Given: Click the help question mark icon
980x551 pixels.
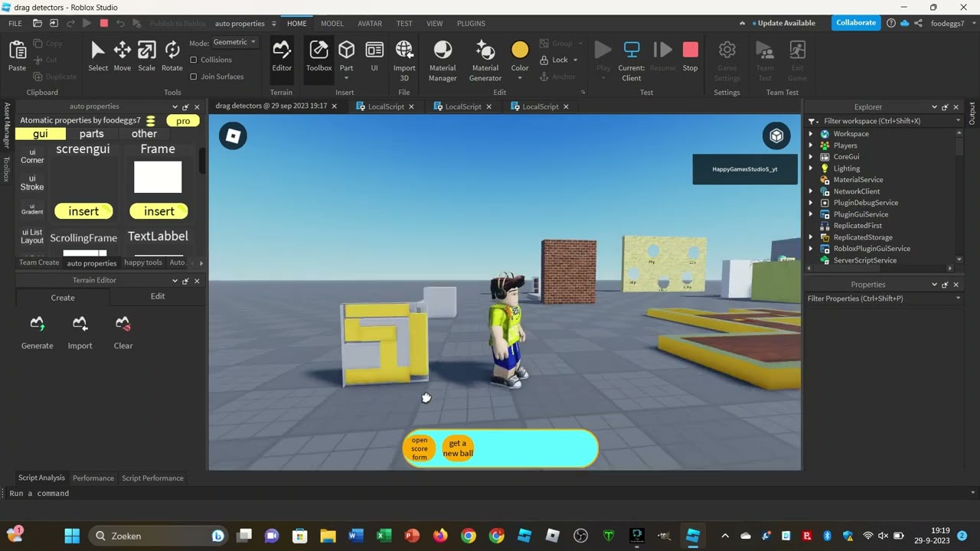Looking at the screenshot, I should pos(890,23).
